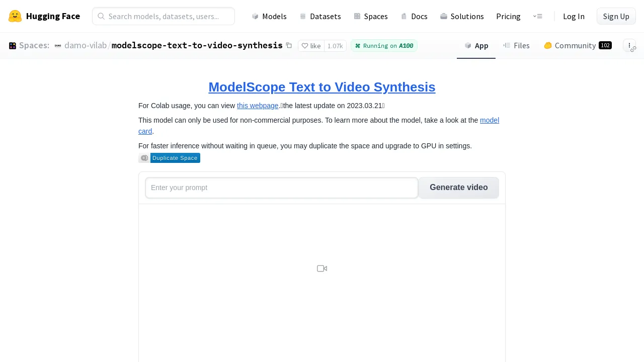Click the Solutions briefcase icon
The width and height of the screenshot is (644, 362).
tap(444, 16)
